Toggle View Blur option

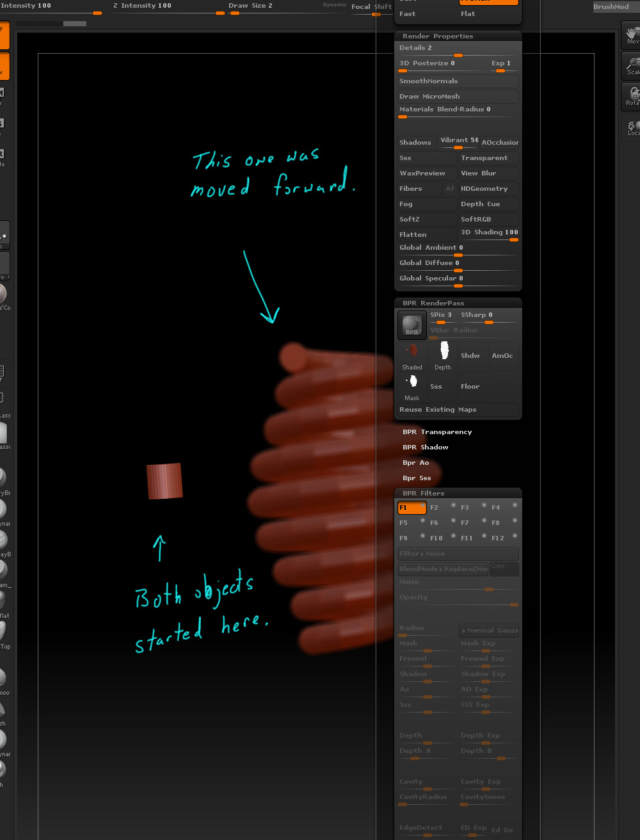pyautogui.click(x=489, y=174)
